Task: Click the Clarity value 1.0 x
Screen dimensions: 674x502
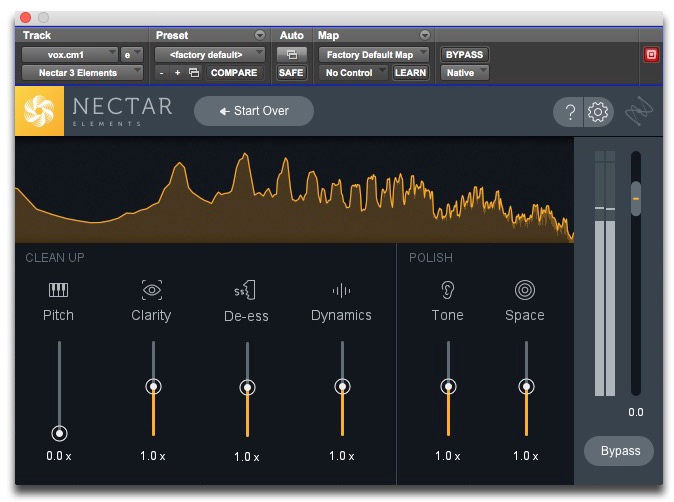Action: [153, 456]
